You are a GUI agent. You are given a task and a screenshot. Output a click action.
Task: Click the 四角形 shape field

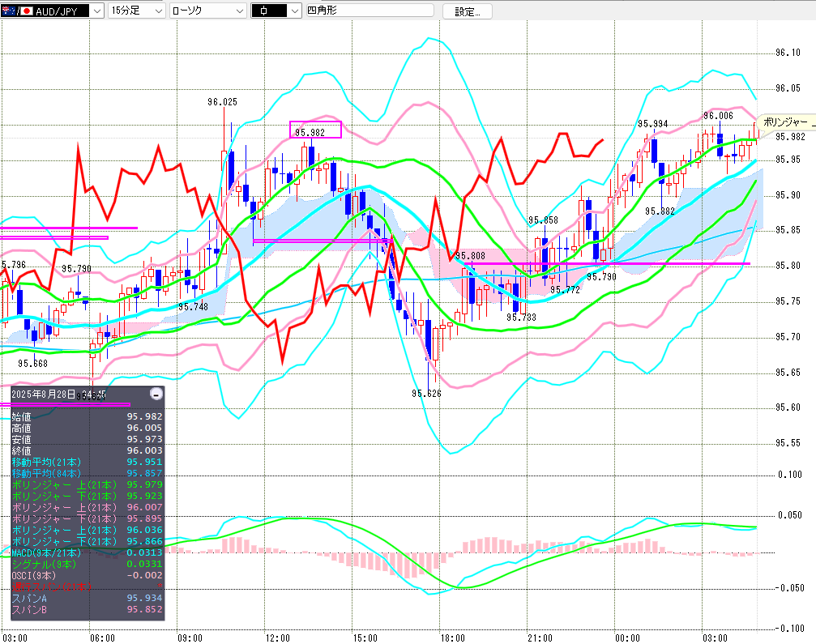pos(370,11)
